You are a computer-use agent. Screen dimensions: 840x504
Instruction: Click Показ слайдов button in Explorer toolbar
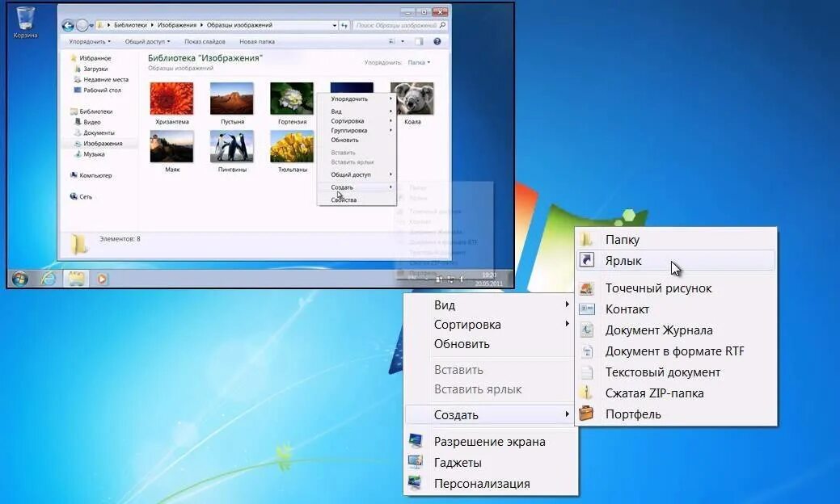tap(205, 41)
